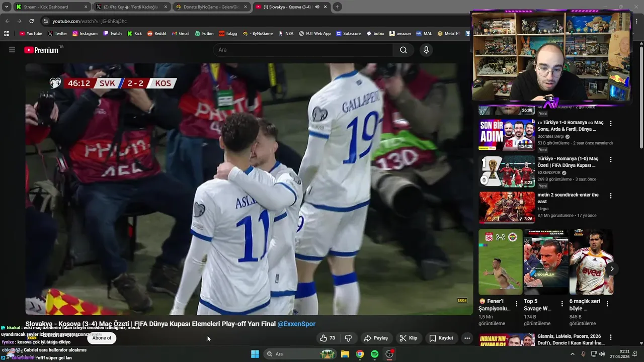Open options for Giannis, LaMelo, Pacers video

(x=611, y=337)
